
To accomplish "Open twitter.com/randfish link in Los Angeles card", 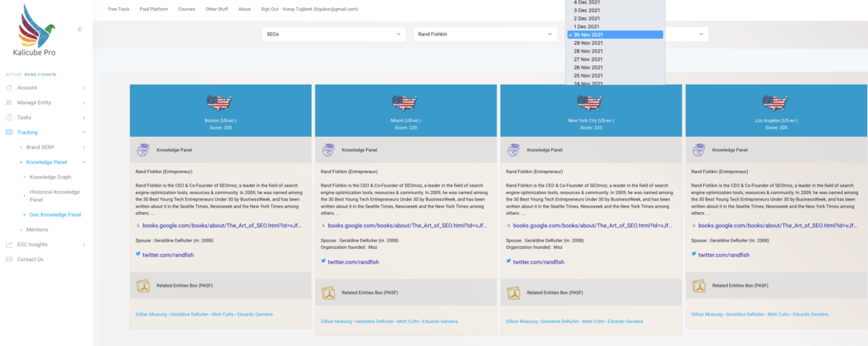I will tap(723, 255).
